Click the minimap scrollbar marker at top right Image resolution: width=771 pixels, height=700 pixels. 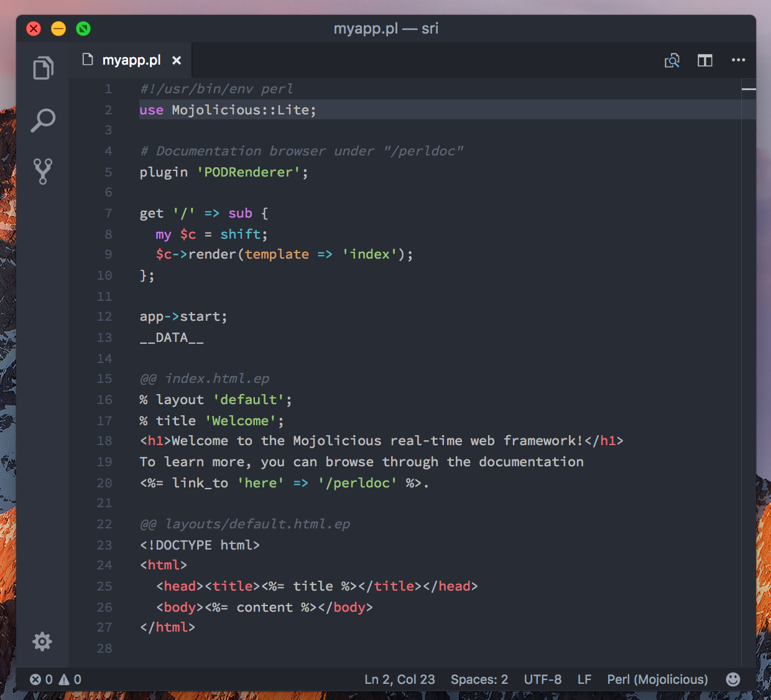[749, 90]
